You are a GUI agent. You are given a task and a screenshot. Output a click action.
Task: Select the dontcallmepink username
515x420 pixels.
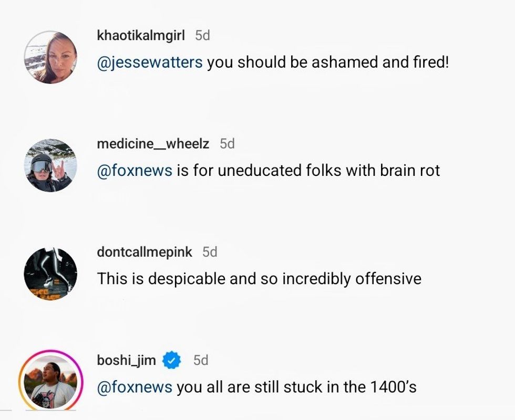[145, 252]
